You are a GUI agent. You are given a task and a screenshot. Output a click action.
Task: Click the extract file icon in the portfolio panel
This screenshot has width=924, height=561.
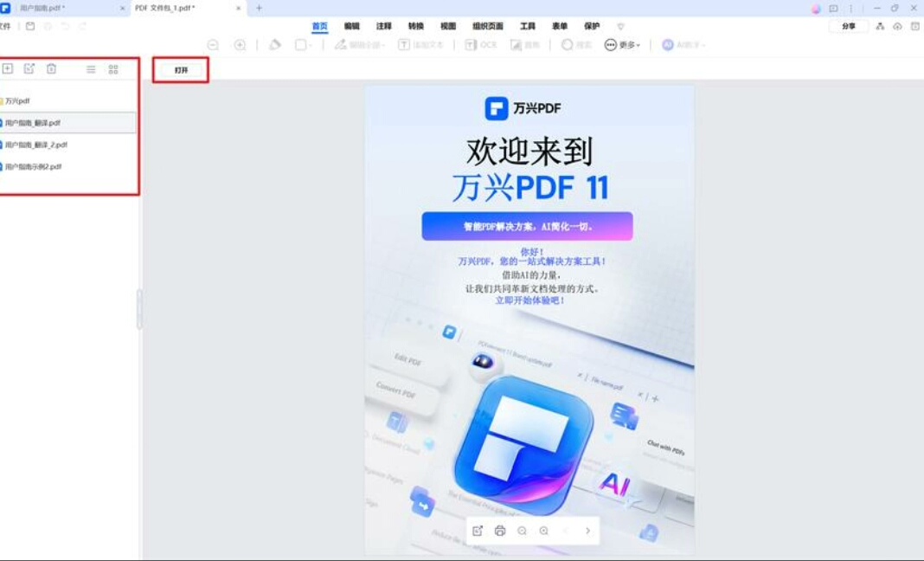pos(29,68)
